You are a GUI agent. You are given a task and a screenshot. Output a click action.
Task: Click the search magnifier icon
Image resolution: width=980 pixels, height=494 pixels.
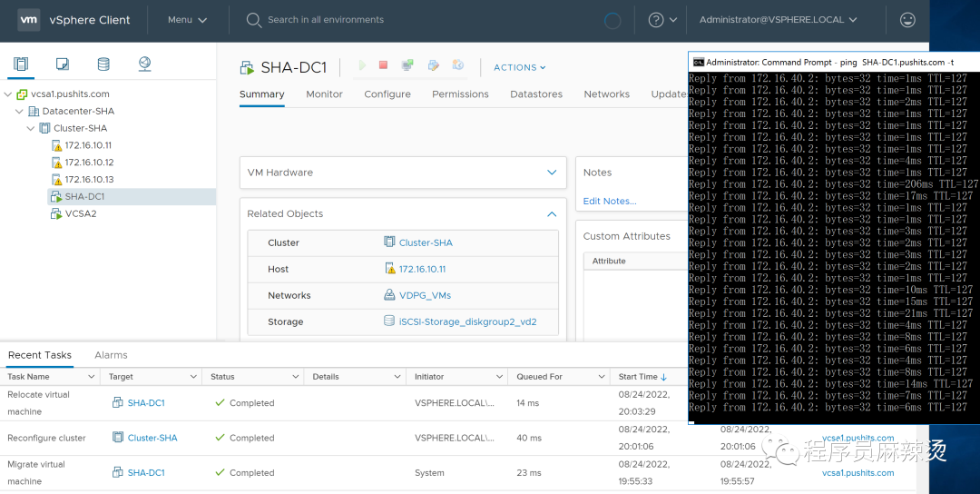pyautogui.click(x=253, y=20)
